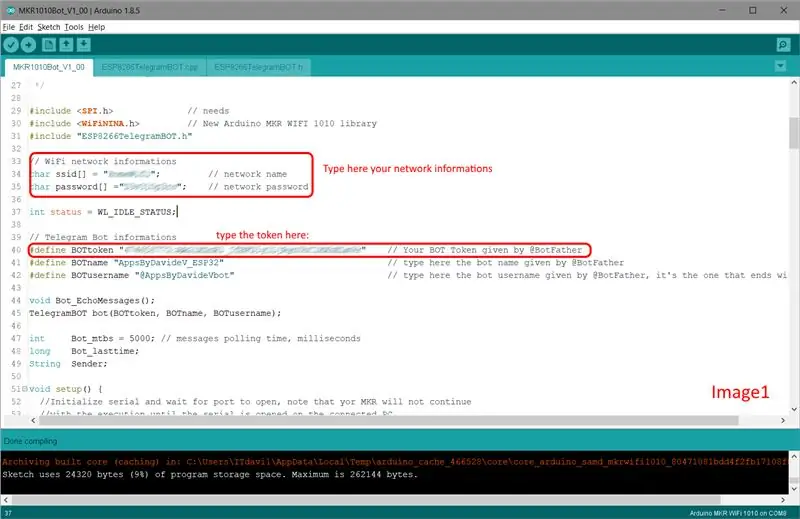
Task: Click the line number 37 status indicator
Action: [x=8, y=513]
